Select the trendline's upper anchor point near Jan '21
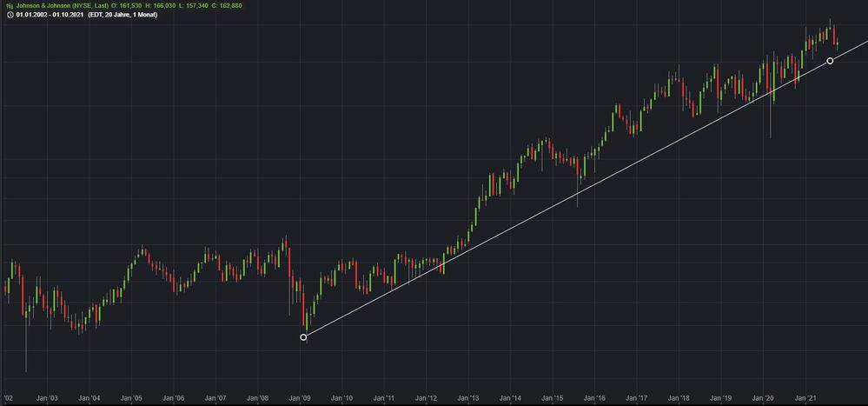The image size is (868, 406). (x=830, y=61)
